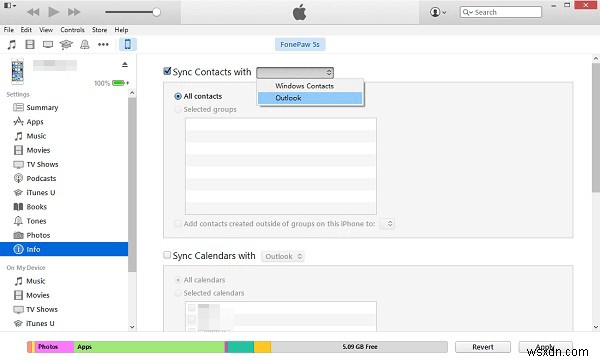Viewport: 600px width, 362px height.
Task: Check the first calendar in the list
Action: coord(192,308)
